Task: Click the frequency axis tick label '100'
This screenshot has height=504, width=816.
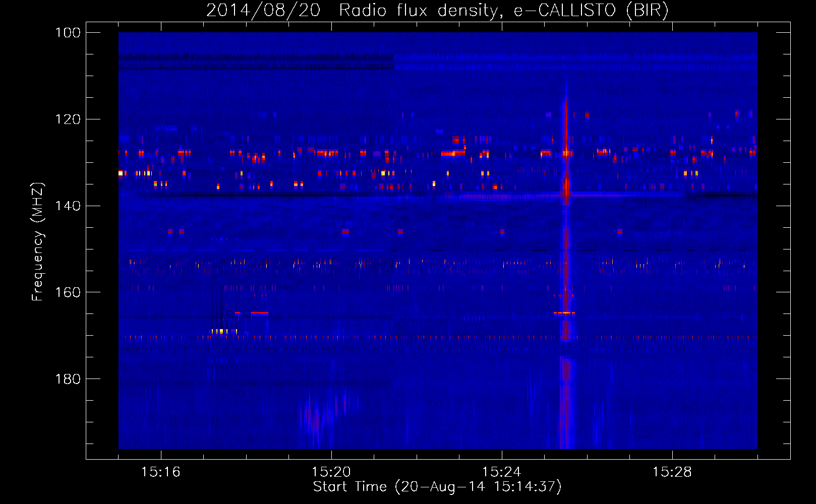Action: coord(68,33)
